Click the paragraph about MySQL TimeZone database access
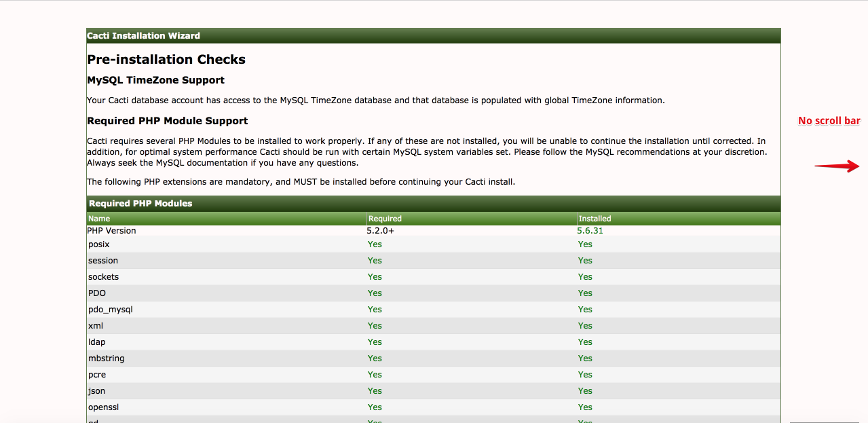The image size is (868, 423). pos(376,100)
